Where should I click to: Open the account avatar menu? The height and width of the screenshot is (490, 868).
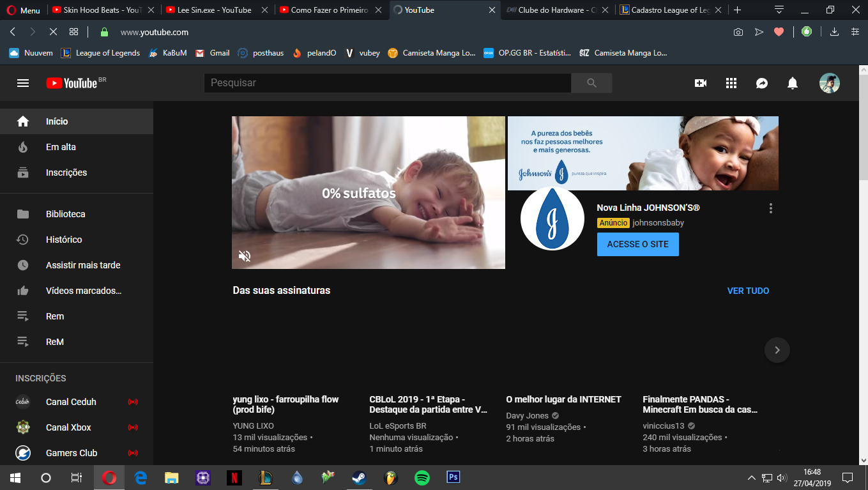pyautogui.click(x=830, y=83)
